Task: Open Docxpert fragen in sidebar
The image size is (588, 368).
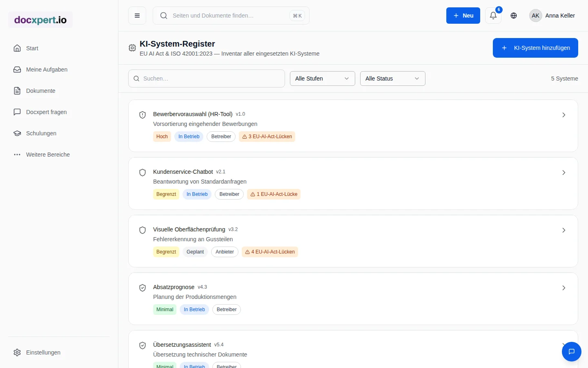Action: (x=59, y=112)
